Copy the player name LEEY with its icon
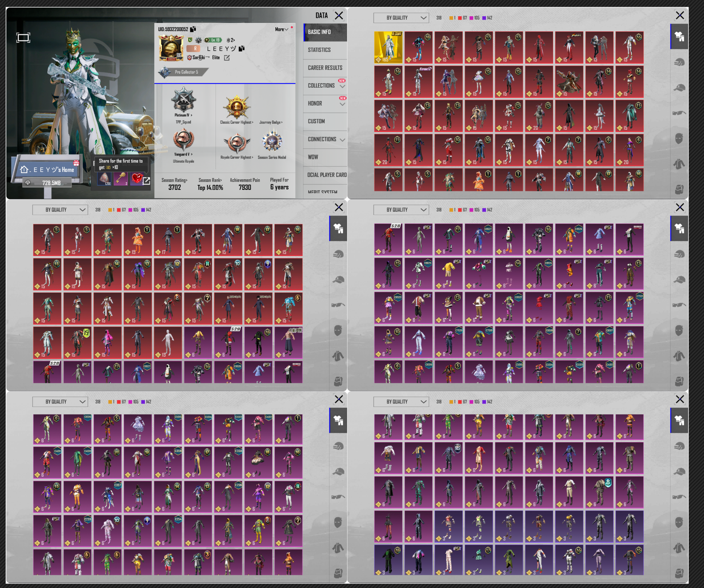The image size is (704, 588). click(x=242, y=48)
